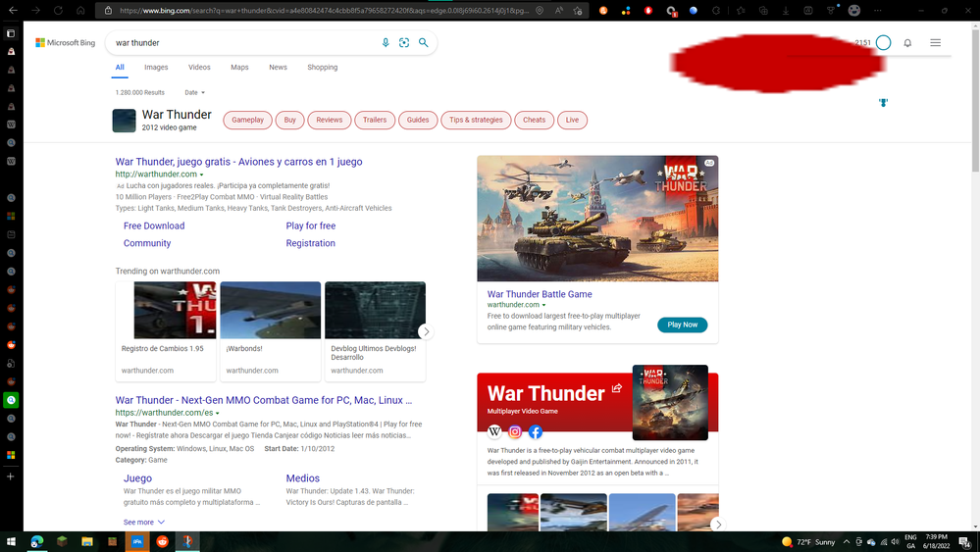Screen dimensions: 980x552
Task: Open Edge favorites star list icon
Action: tap(741, 10)
